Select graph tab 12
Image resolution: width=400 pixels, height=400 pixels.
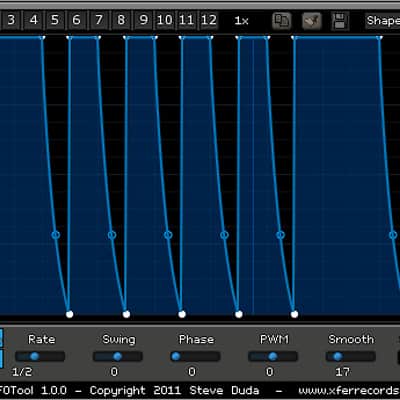tap(209, 20)
